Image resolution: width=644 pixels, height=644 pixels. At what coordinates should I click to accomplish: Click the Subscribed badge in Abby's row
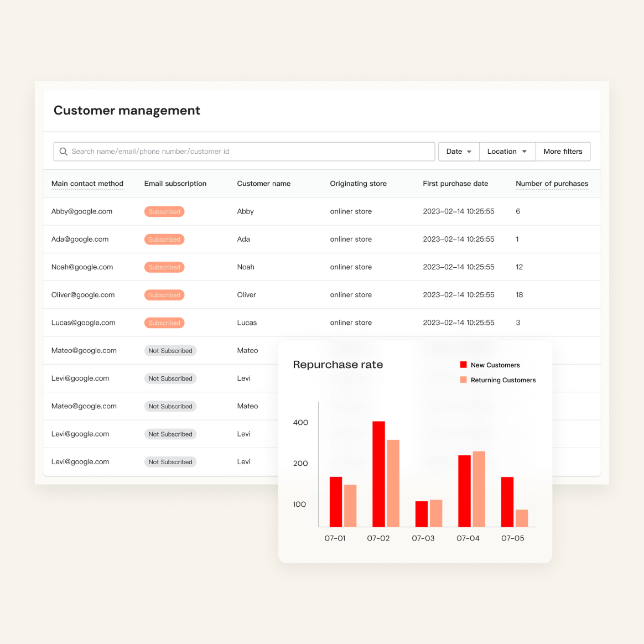164,211
